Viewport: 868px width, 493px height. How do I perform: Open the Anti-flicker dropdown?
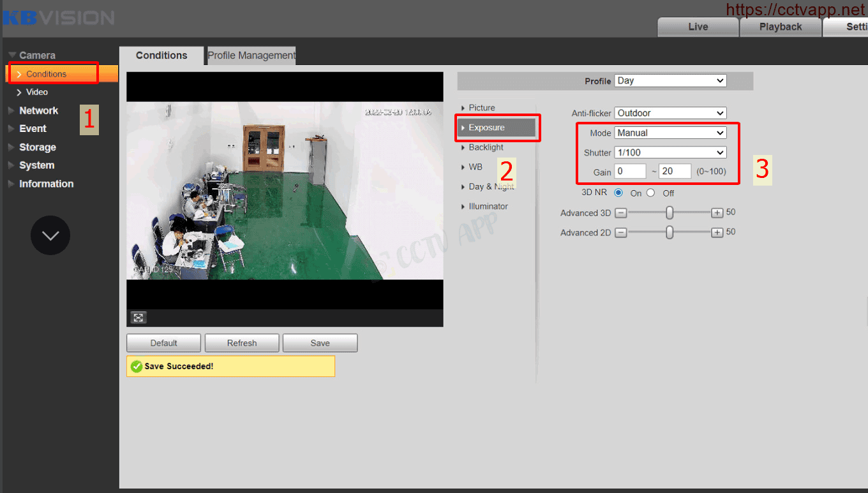pos(670,113)
